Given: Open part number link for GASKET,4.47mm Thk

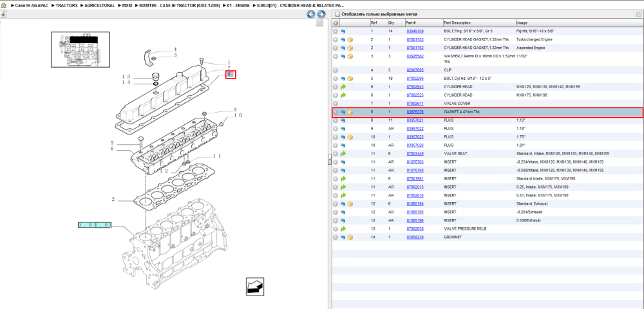Looking at the screenshot, I should (415, 112).
